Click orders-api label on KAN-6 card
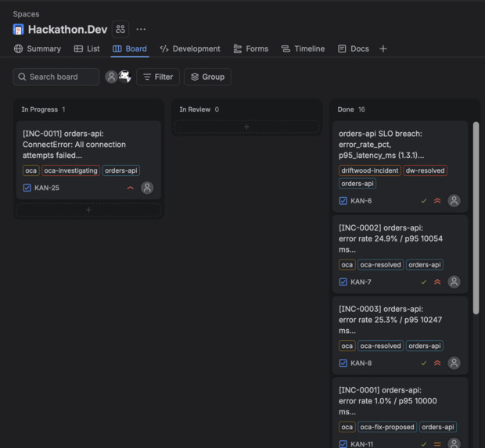Image resolution: width=485 pixels, height=448 pixels. (357, 184)
